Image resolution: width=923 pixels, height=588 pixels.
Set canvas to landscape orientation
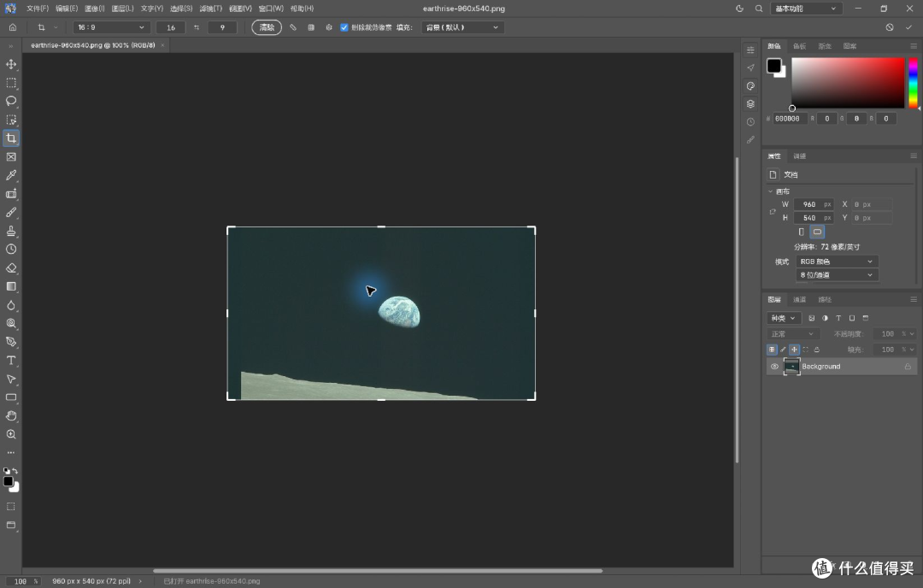click(x=817, y=232)
